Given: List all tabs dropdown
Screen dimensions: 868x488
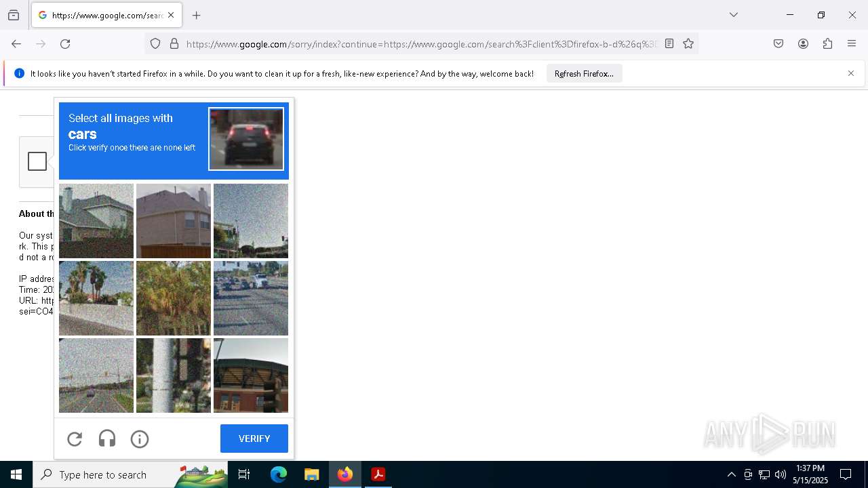Looking at the screenshot, I should coord(734,15).
